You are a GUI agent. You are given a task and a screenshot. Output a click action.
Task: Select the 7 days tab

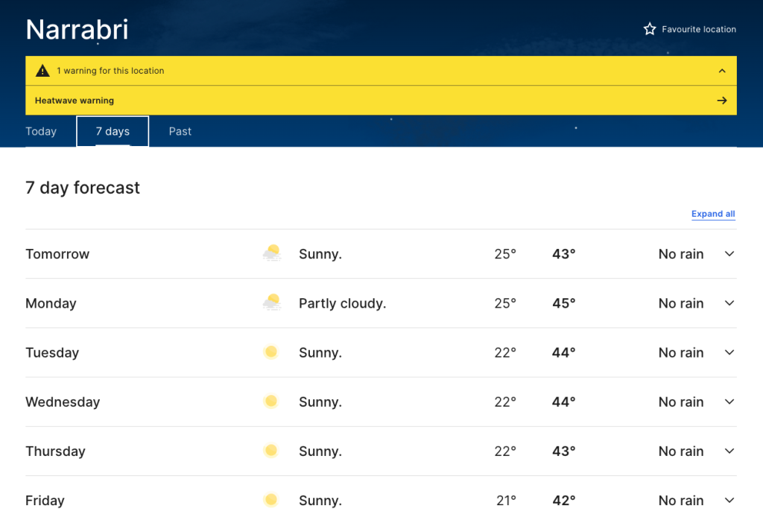(113, 132)
